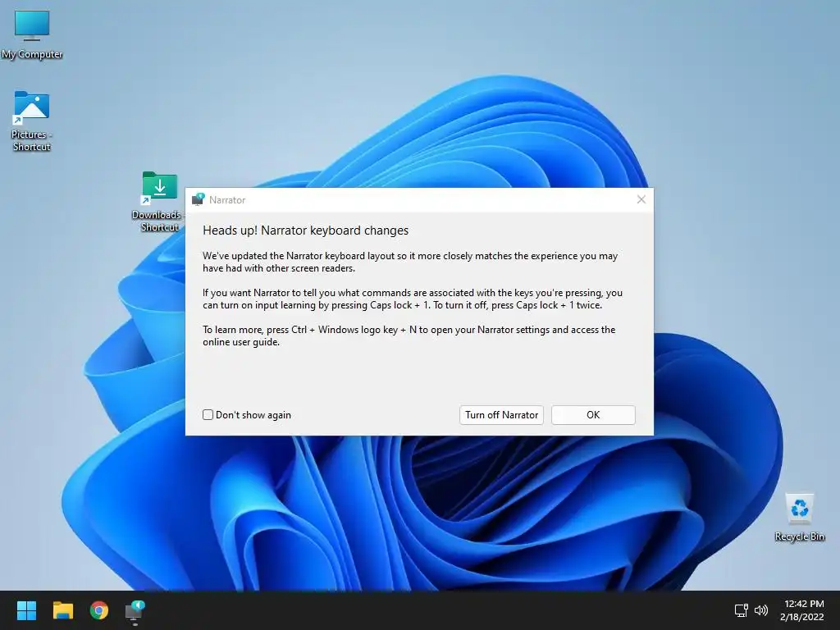
Task: Open the network status tray icon
Action: [x=741, y=610]
